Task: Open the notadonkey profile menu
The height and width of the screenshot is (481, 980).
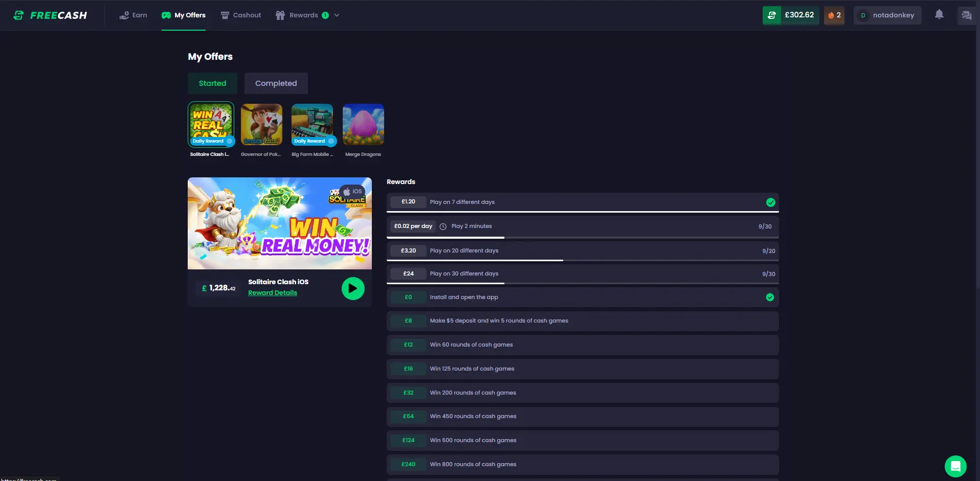Action: click(x=887, y=15)
